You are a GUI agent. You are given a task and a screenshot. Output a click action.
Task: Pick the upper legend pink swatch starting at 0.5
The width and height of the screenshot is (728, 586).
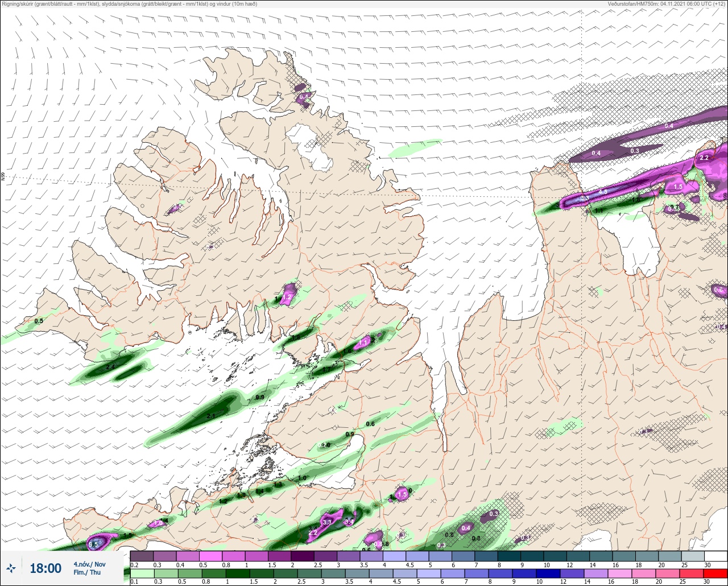(x=210, y=556)
